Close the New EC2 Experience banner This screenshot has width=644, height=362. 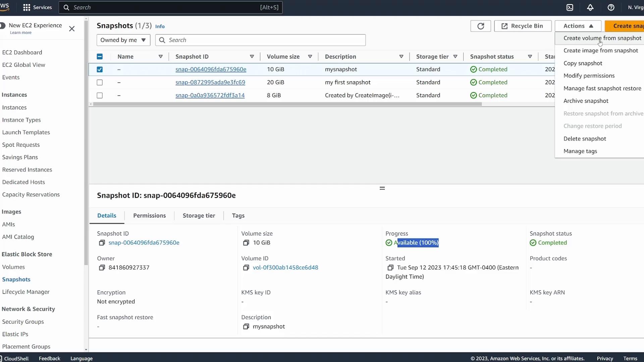click(72, 29)
